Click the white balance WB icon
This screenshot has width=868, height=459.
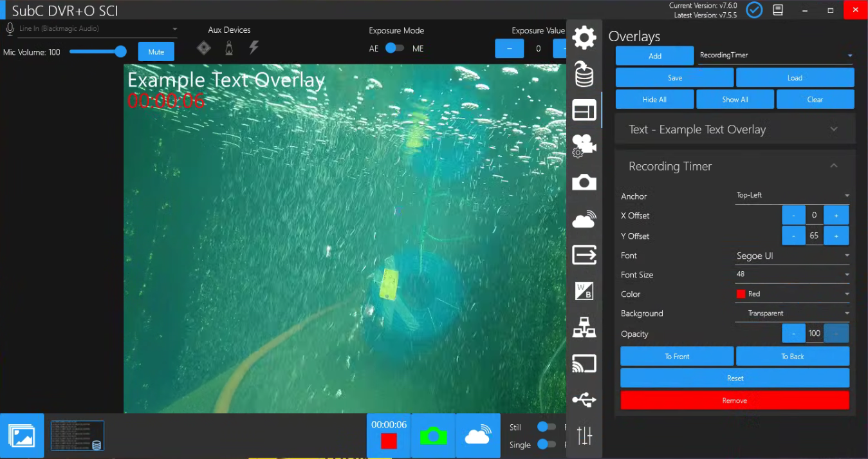click(584, 291)
